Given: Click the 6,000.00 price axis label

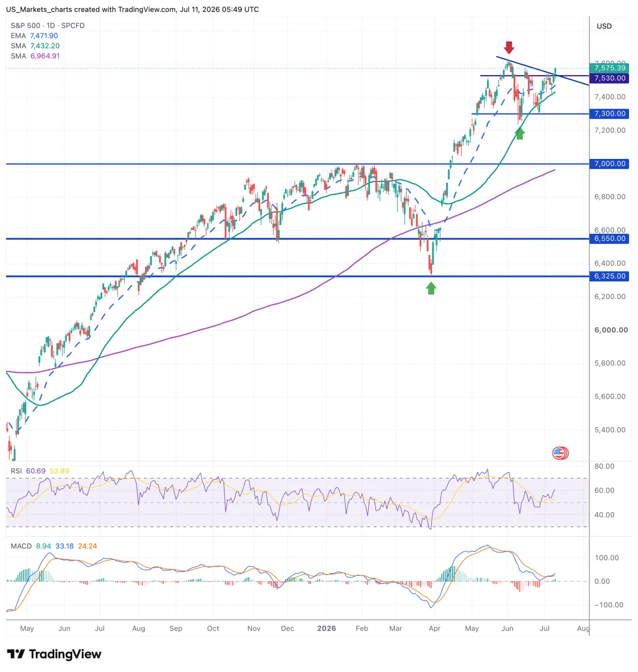Looking at the screenshot, I should tap(611, 330).
